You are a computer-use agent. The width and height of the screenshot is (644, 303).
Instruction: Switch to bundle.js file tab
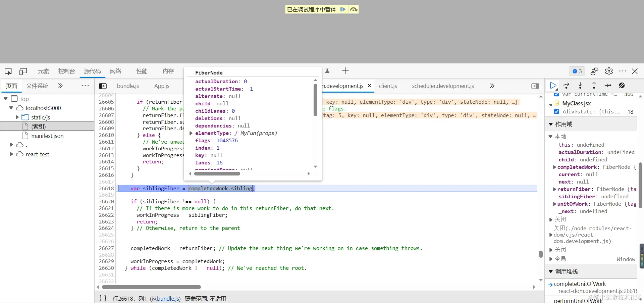coord(128,86)
